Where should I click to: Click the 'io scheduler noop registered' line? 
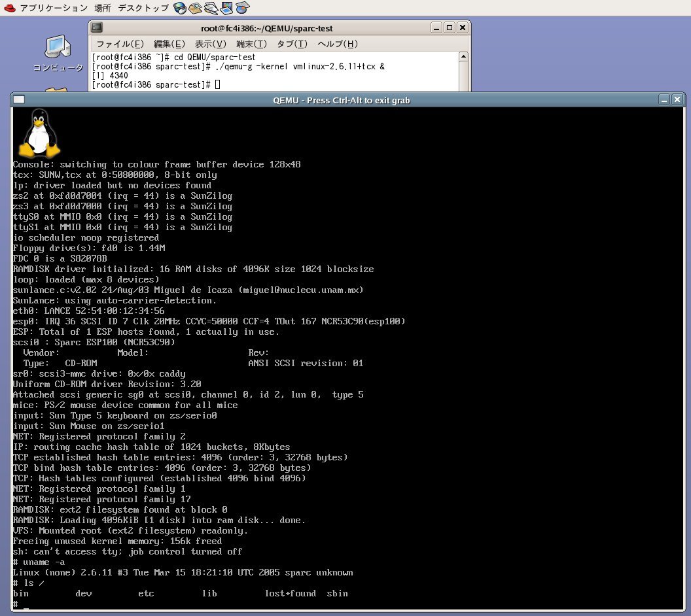pyautogui.click(x=86, y=238)
